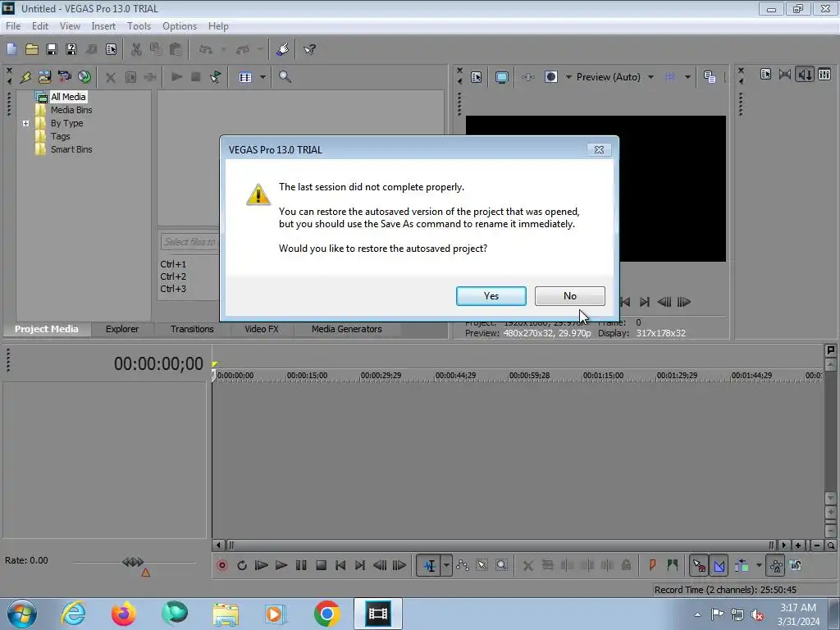Open the Views dropdown arrow in Project Media
840x630 pixels.
coord(262,77)
